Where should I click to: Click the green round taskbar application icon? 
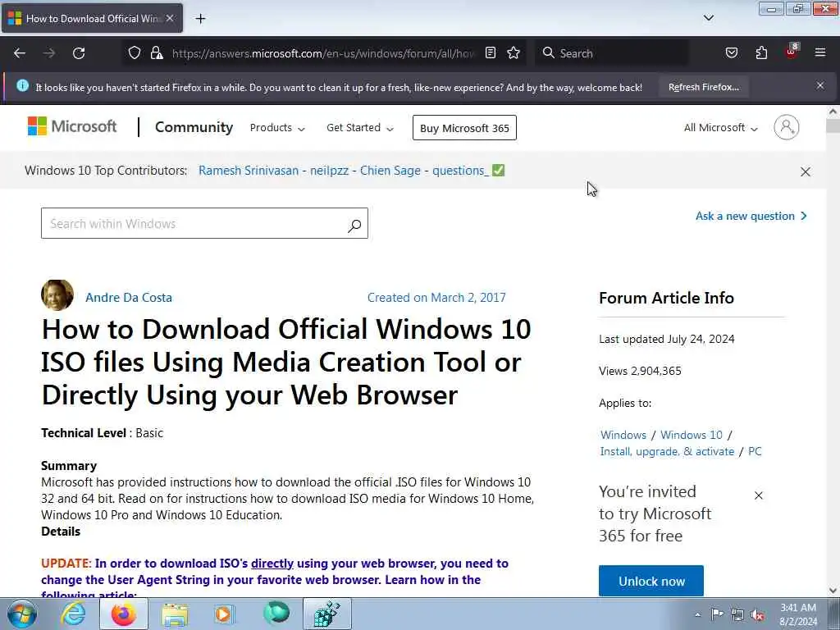point(276,613)
